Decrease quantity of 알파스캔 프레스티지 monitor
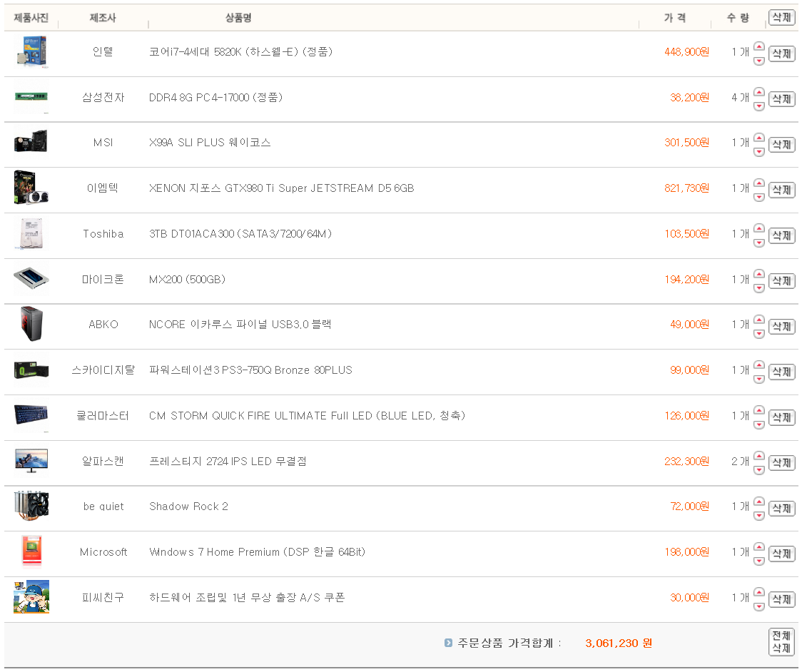Screen dimensions: 802x672 (x=759, y=471)
